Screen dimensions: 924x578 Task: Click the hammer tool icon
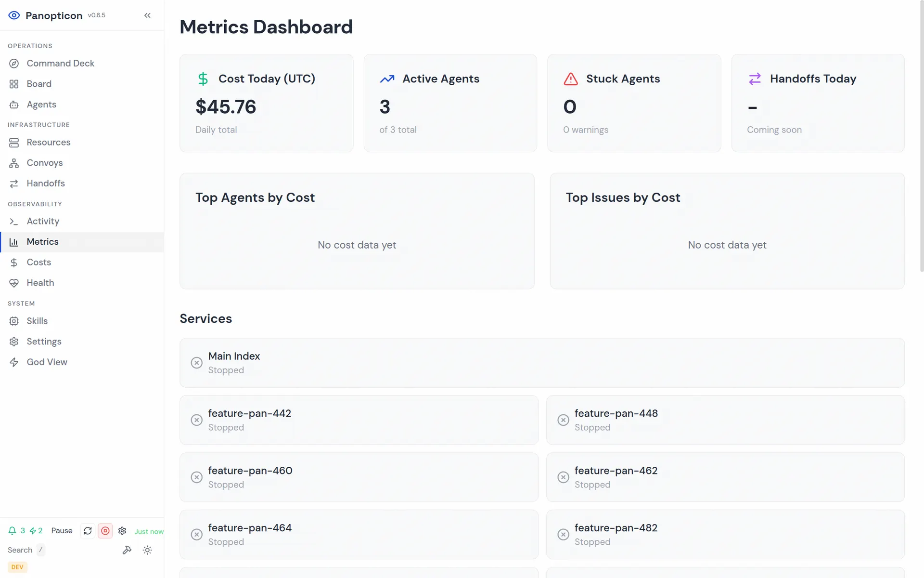coord(127,550)
